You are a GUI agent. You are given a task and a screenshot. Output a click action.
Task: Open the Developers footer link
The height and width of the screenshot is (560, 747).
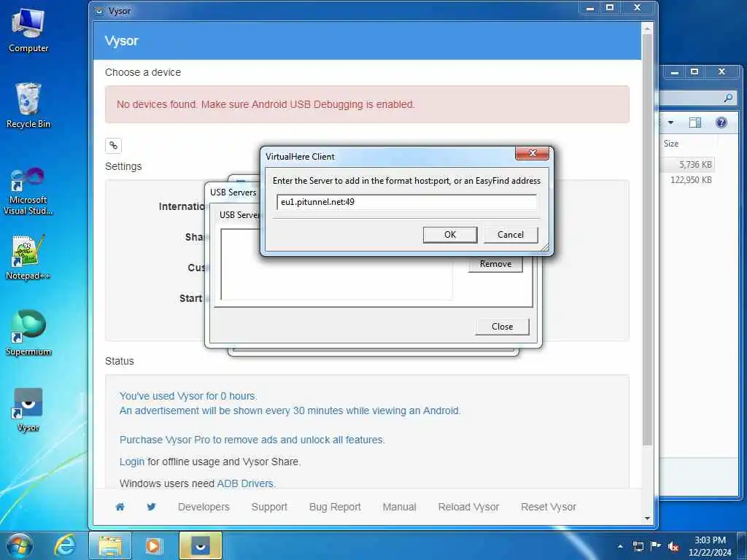pos(204,507)
